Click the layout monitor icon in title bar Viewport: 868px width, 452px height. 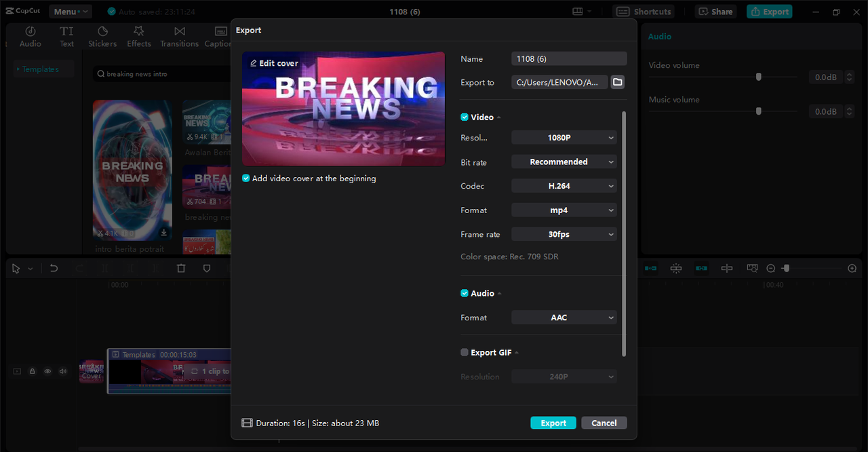coord(578,12)
